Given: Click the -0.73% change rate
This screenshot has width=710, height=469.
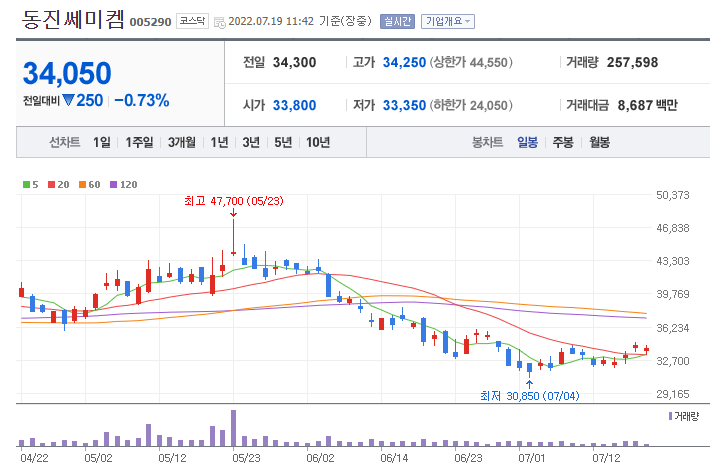Looking at the screenshot, I should coord(142,100).
